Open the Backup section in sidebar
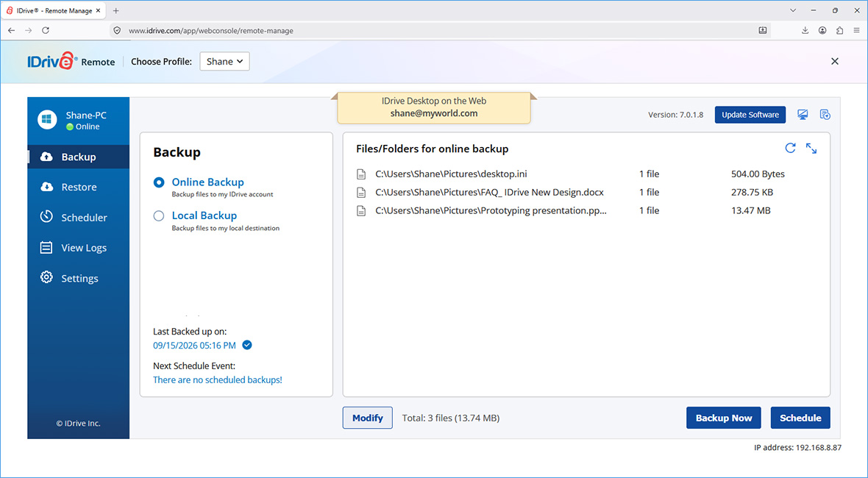The height and width of the screenshot is (478, 868). point(79,157)
